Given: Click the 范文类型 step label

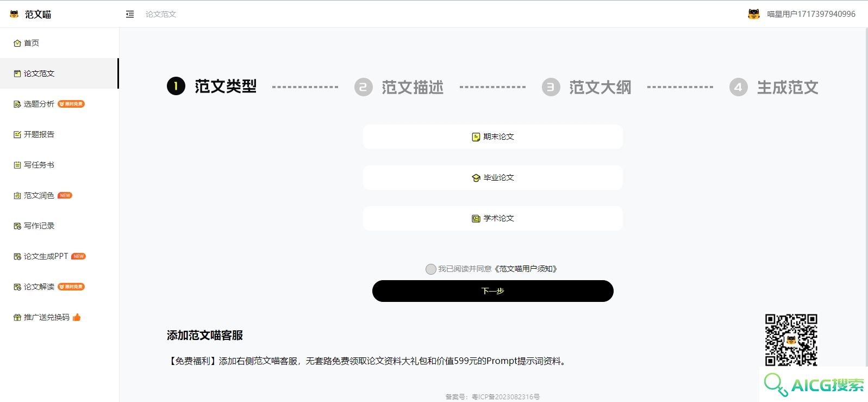Looking at the screenshot, I should click(x=226, y=86).
